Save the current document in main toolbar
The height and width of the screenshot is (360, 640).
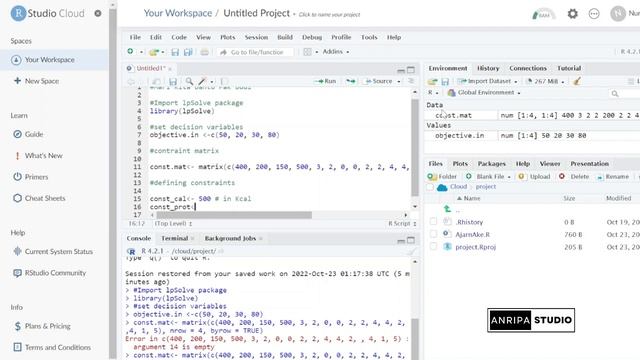tap(175, 52)
